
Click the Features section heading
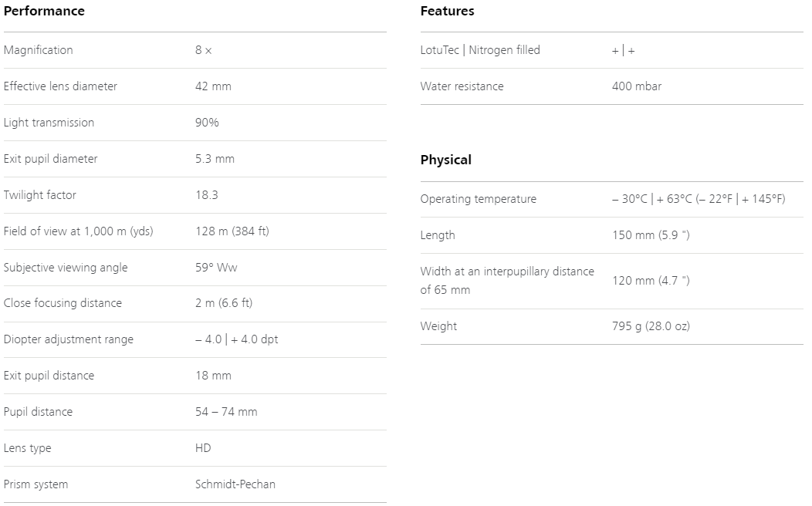click(x=448, y=11)
